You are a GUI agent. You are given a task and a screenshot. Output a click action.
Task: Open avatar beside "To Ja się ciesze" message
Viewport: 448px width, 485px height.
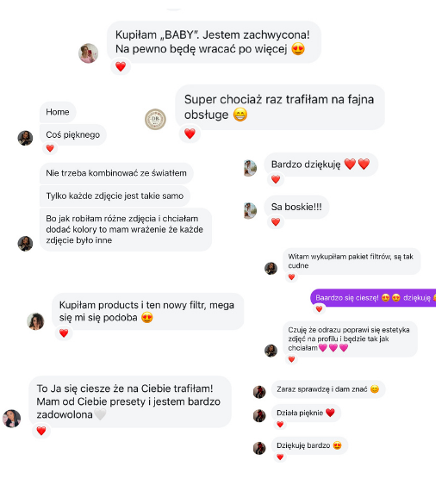pyautogui.click(x=12, y=419)
